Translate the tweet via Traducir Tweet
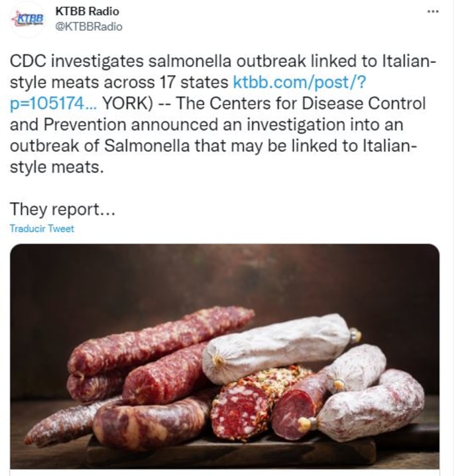 (x=42, y=229)
